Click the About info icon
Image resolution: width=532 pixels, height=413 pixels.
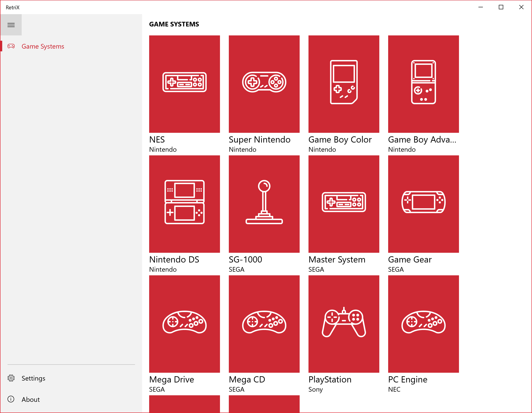pyautogui.click(x=11, y=399)
